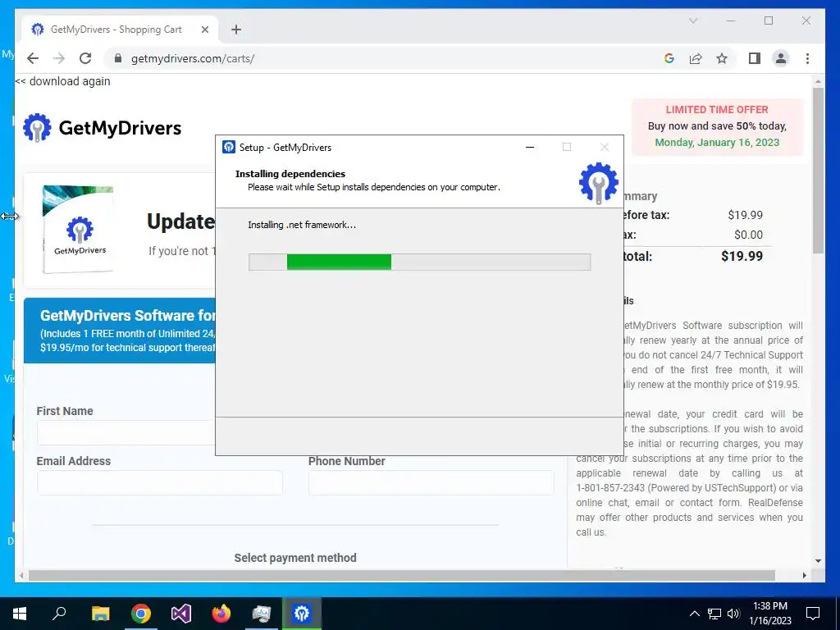Go back to the previous page in Chrome

pyautogui.click(x=33, y=58)
